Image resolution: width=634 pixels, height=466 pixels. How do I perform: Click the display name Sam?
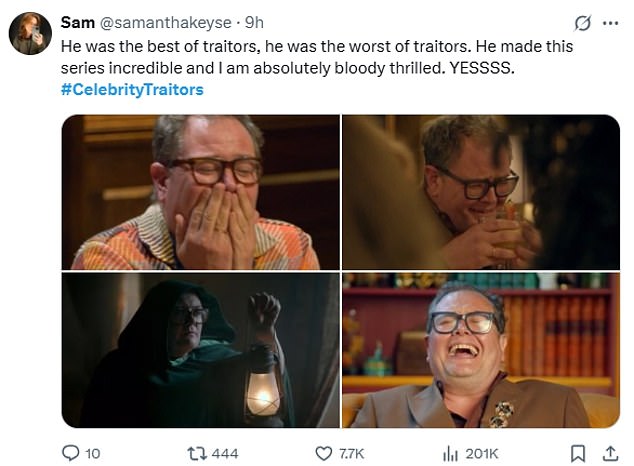coord(77,22)
